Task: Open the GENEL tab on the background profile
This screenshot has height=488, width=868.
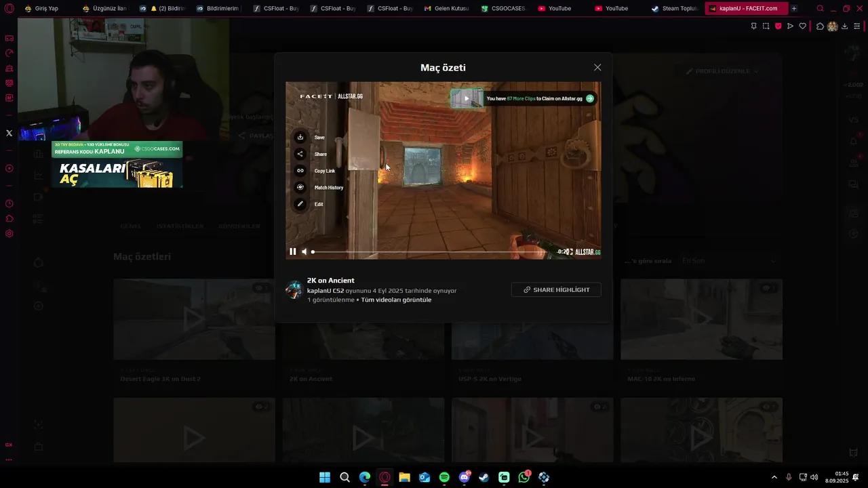Action: [x=131, y=226]
